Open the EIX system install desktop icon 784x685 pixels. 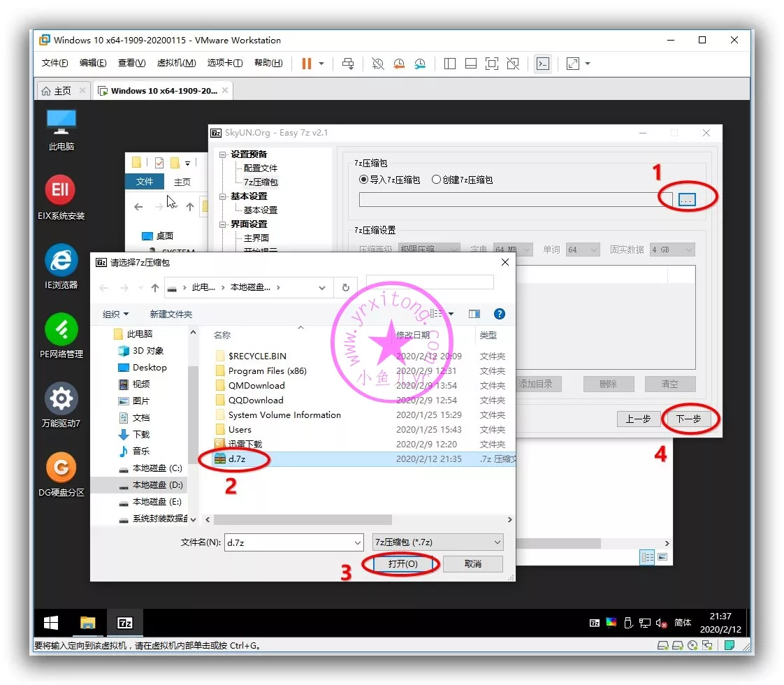(61, 190)
